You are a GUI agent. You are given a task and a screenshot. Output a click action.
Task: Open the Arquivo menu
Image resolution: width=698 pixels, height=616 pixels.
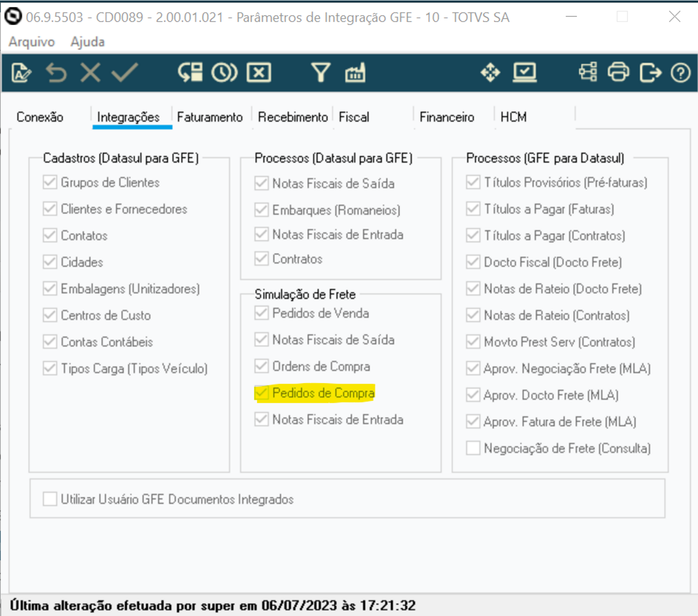tap(32, 42)
